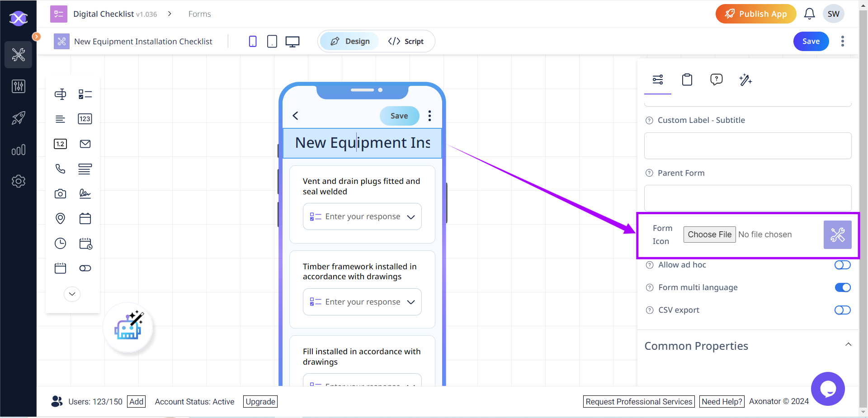The width and height of the screenshot is (868, 418).
Task: Go to Forms in the breadcrumb
Action: pos(199,14)
